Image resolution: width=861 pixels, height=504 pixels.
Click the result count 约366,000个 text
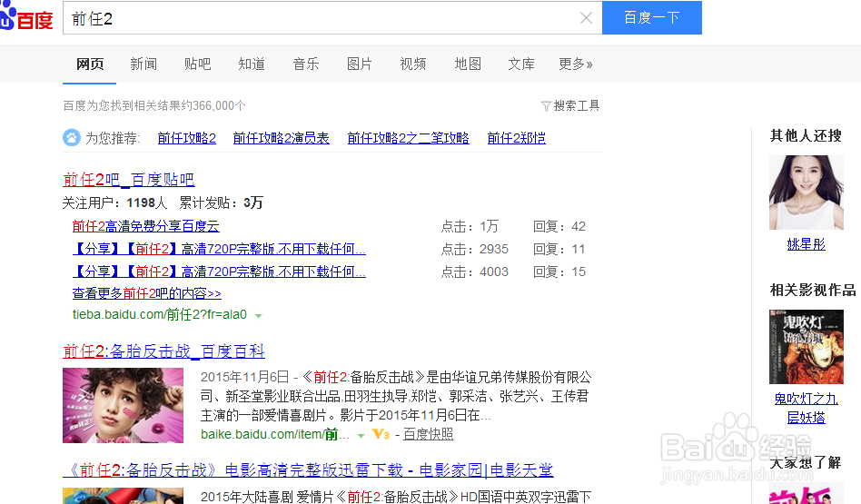(x=213, y=105)
